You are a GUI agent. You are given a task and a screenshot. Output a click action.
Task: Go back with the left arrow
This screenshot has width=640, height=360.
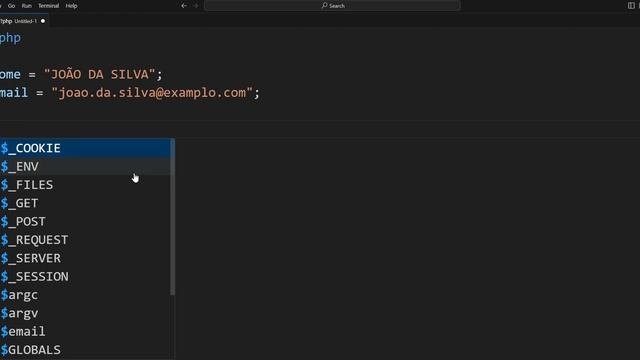[x=184, y=6]
